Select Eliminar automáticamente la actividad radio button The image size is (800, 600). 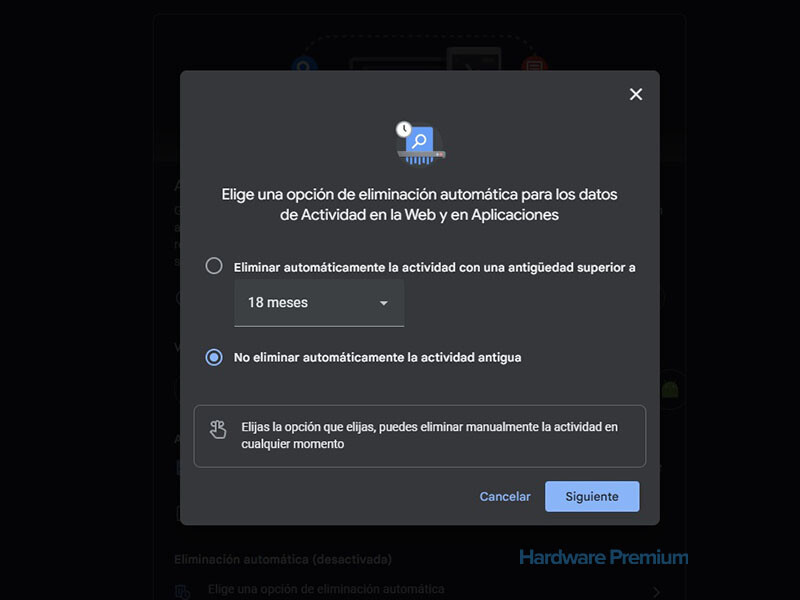tap(214, 266)
